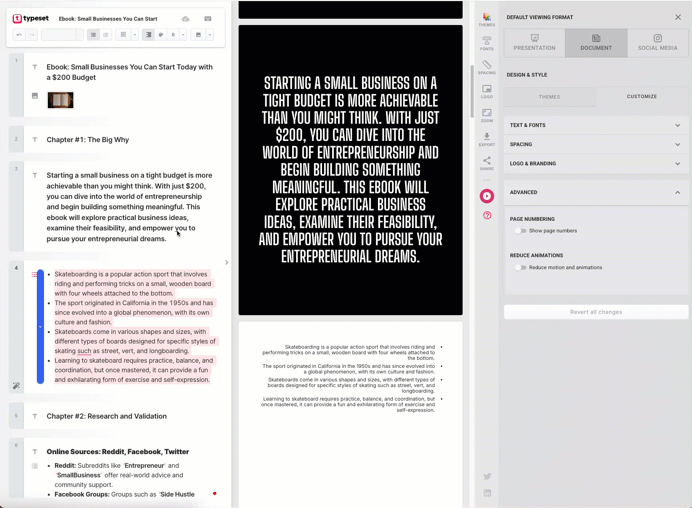Click the three-dots more icon in the sidebar
Image resolution: width=692 pixels, height=508 pixels.
pyautogui.click(x=487, y=180)
